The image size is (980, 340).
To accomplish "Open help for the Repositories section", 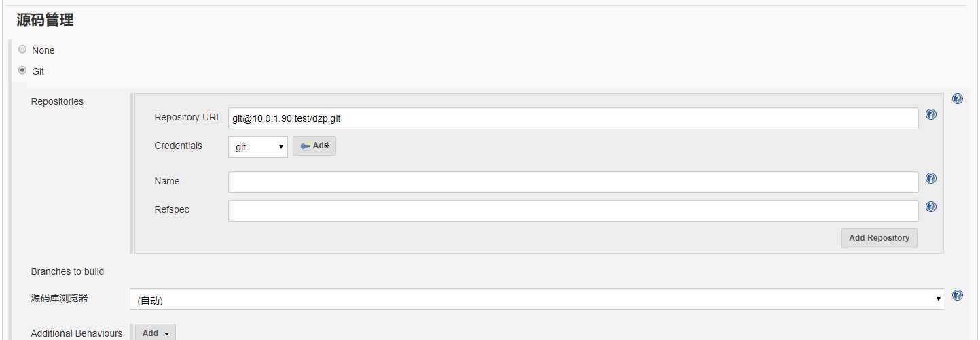I will pos(958,99).
